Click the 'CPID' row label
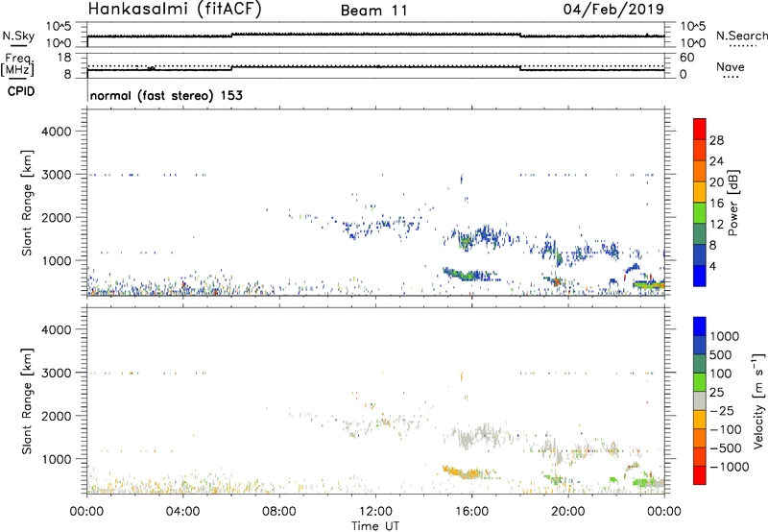 (21, 91)
